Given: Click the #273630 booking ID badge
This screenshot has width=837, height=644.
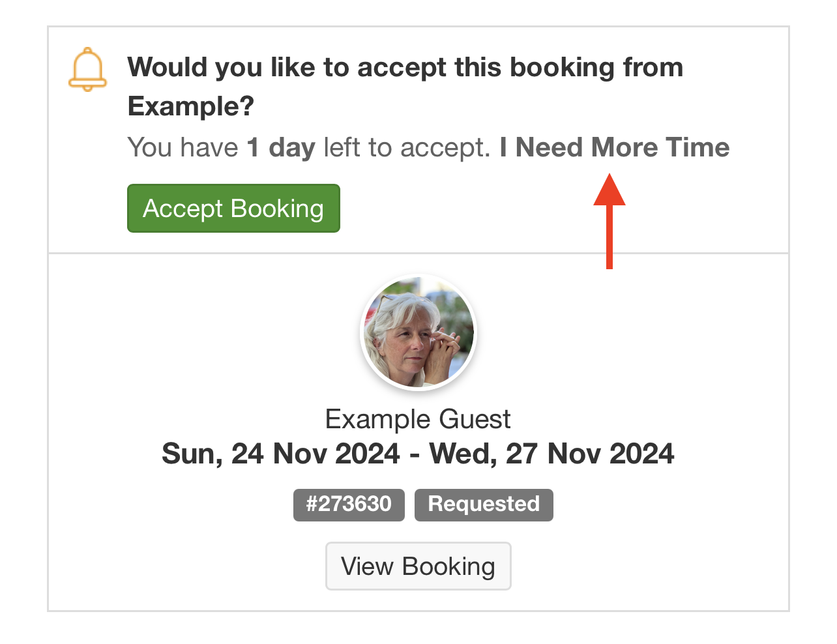Looking at the screenshot, I should tap(349, 505).
